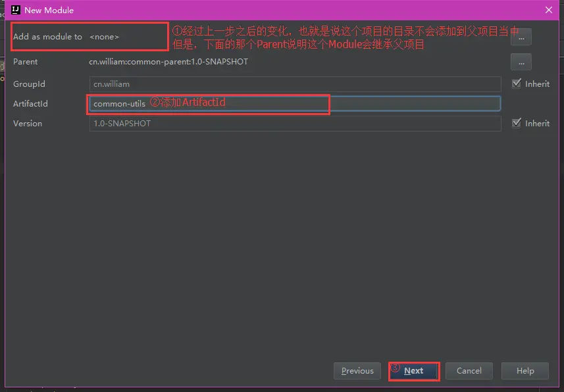Screen dimensions: 564x392
Task: Toggle Inherit checkbox for Version
Action: 517,123
